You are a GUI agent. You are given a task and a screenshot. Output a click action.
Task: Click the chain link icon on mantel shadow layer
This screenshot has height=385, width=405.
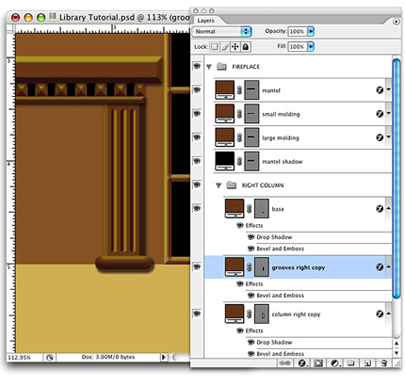(x=239, y=161)
